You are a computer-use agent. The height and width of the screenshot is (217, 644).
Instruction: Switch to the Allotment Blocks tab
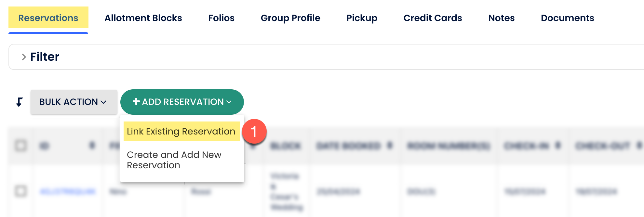(x=143, y=18)
